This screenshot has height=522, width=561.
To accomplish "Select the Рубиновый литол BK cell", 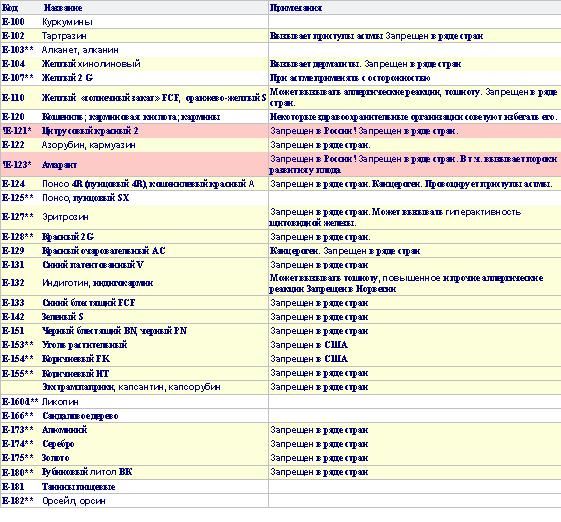I will [x=87, y=472].
